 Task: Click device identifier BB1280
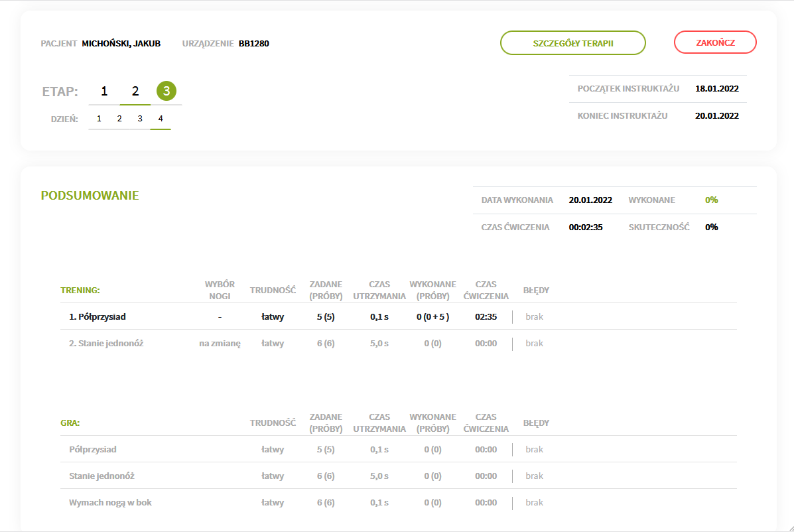point(253,44)
